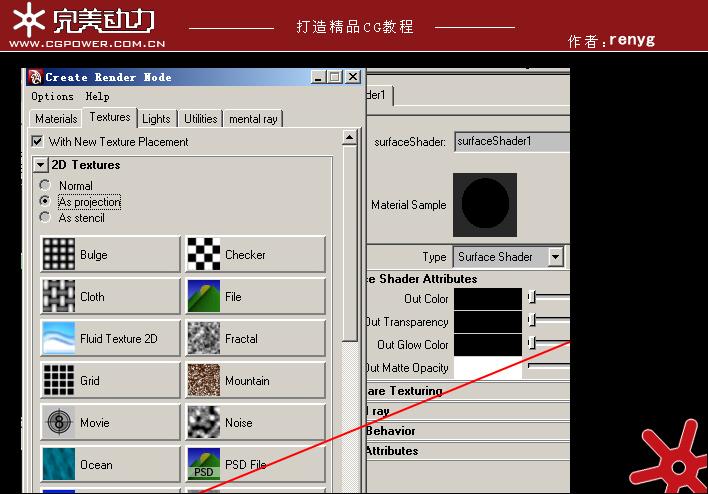Open the Options menu
Viewport: 708px width, 494px height.
tap(52, 96)
